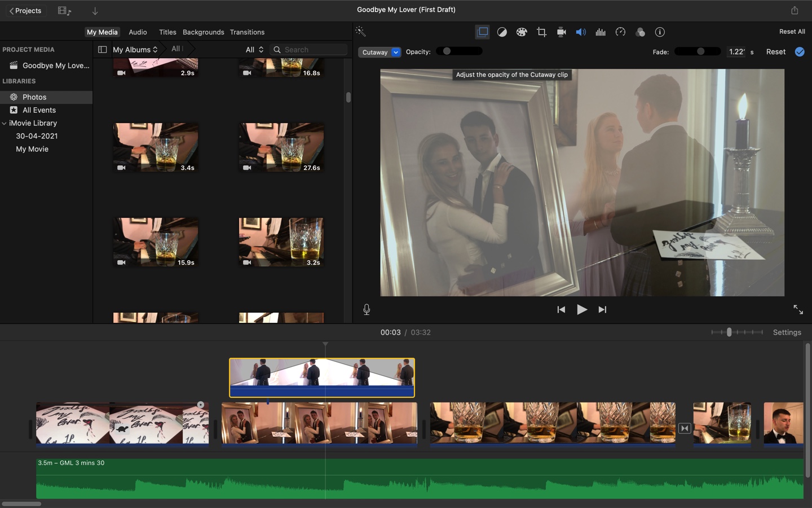Open Clip Filter and Audio Effects
This screenshot has height=508, width=812.
point(640,32)
